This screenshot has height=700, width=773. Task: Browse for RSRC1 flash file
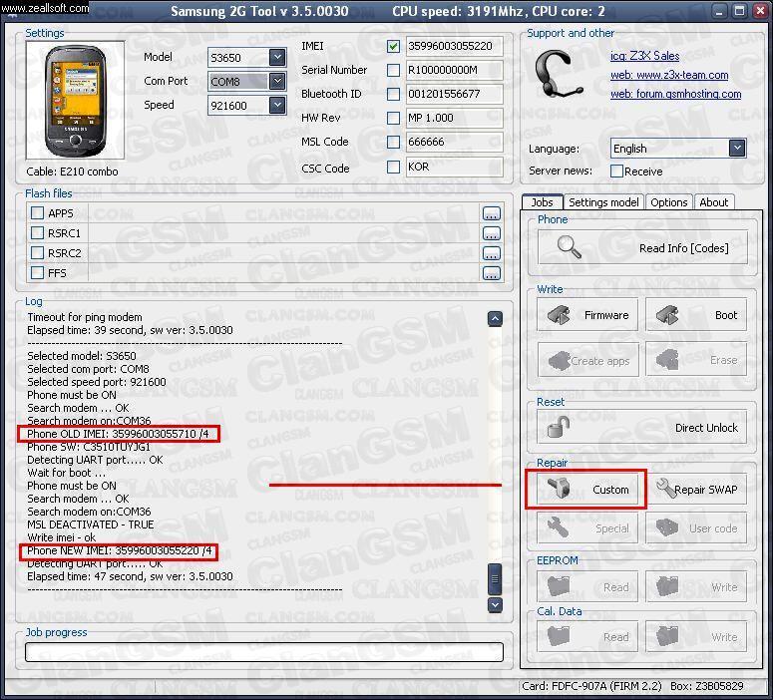[491, 233]
